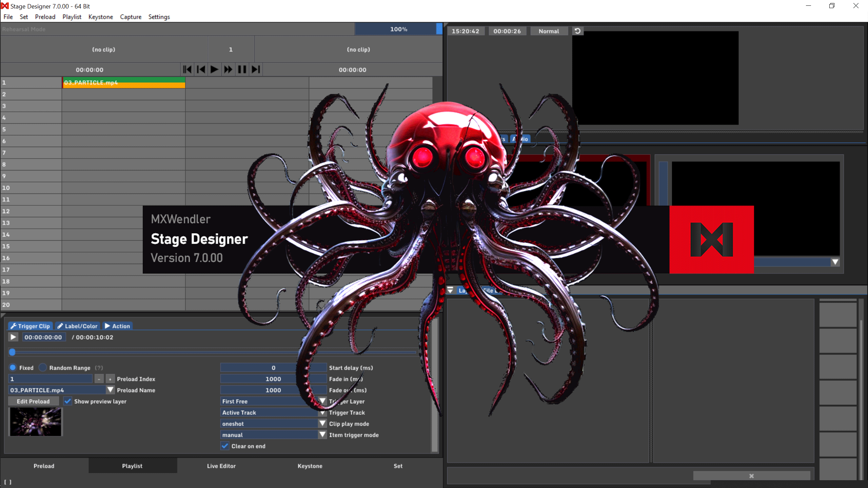Increase the Preload Index value
This screenshot has height=488, width=868.
[x=110, y=379]
